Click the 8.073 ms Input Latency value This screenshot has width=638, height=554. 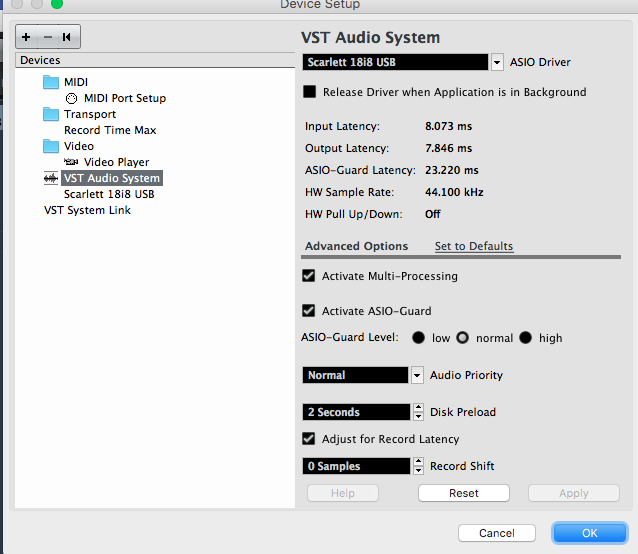pos(448,126)
